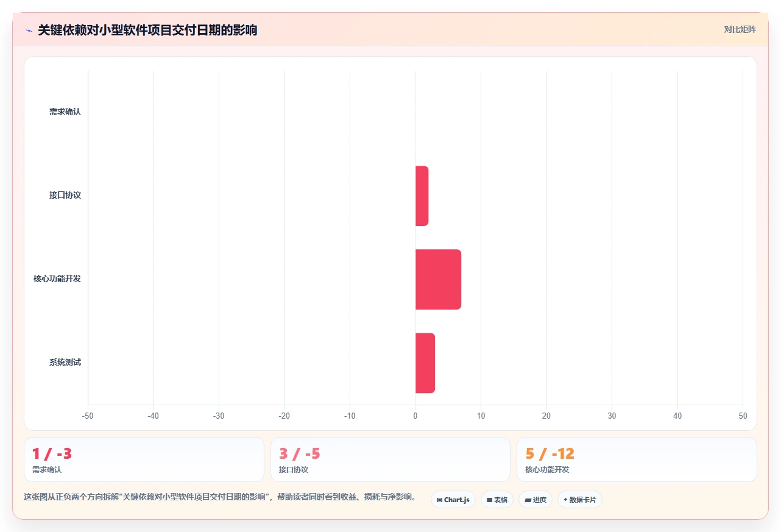Click the 表格 tag chip
Image resolution: width=781 pixels, height=532 pixels.
497,500
